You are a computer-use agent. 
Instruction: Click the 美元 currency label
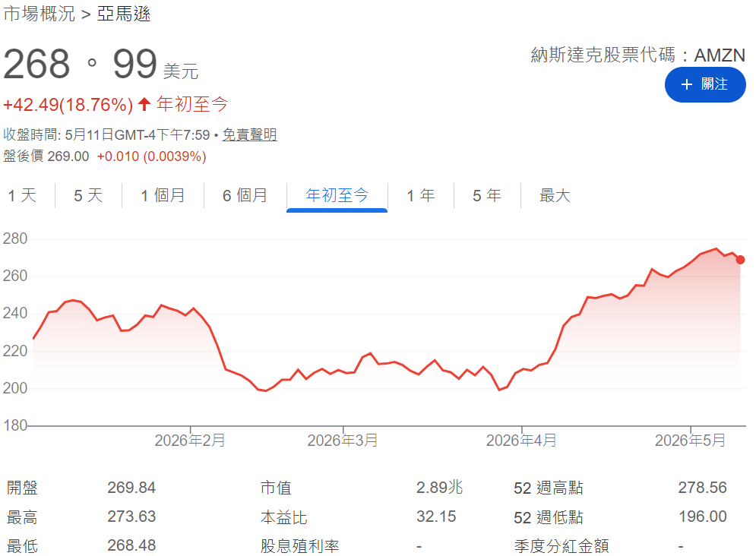(x=181, y=72)
